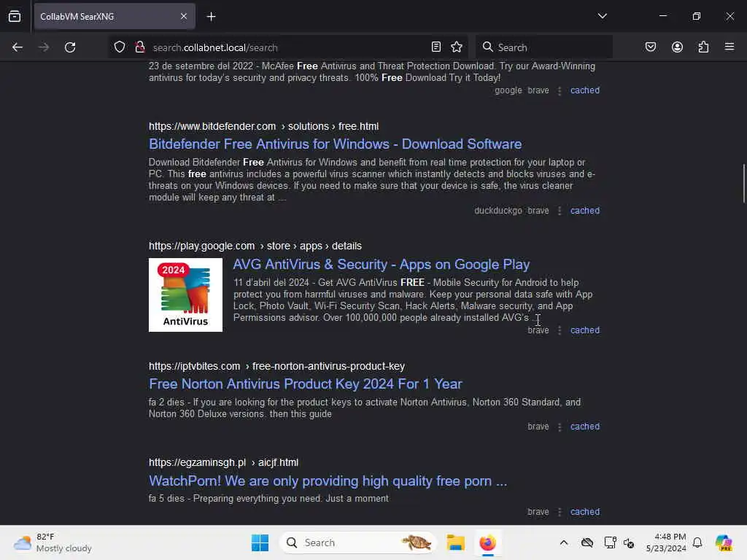747x560 pixels.
Task: Open Firefox account icon
Action: tap(677, 47)
